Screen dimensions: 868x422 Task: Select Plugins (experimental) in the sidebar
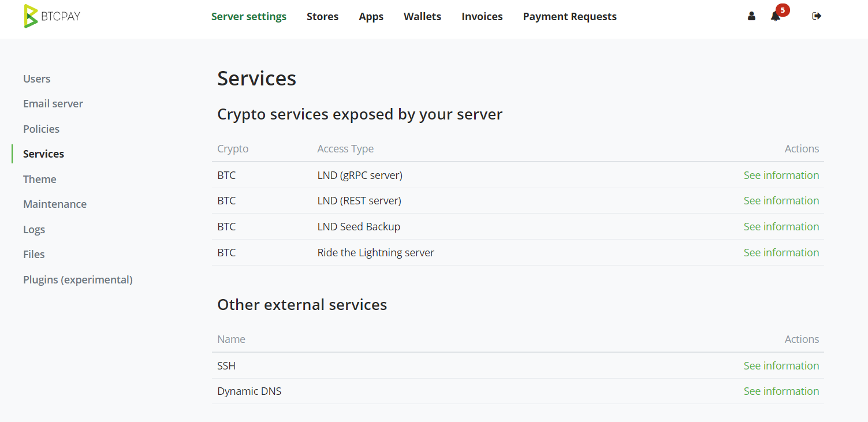(78, 279)
